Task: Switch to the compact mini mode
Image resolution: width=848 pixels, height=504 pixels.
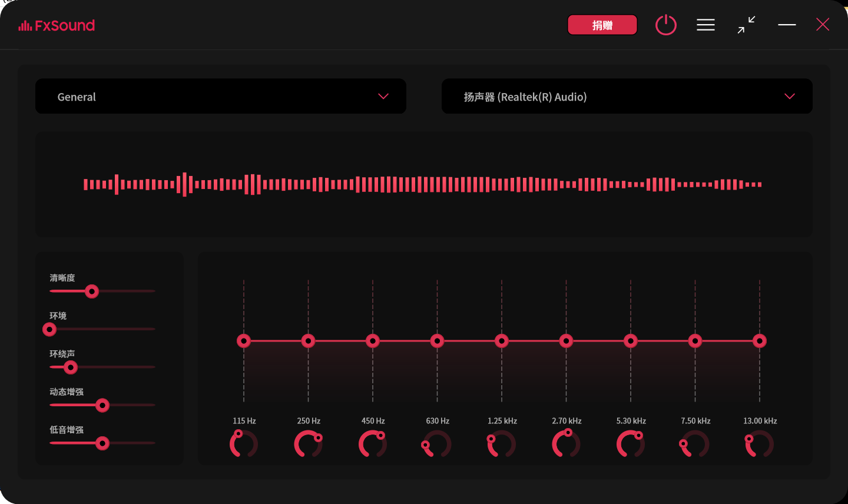Action: 746,25
